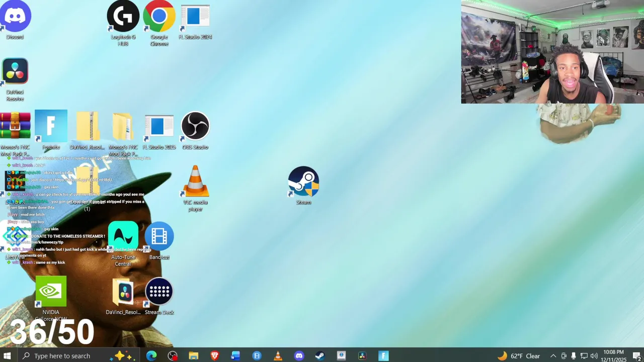Open File Explorer from the taskbar
The image size is (644, 362).
(x=194, y=356)
